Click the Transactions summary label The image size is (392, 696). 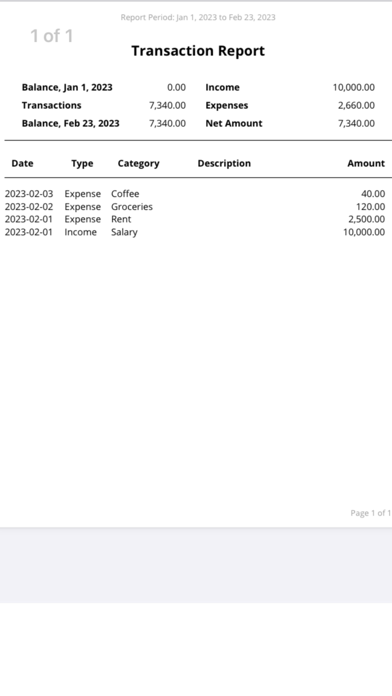[x=51, y=105]
